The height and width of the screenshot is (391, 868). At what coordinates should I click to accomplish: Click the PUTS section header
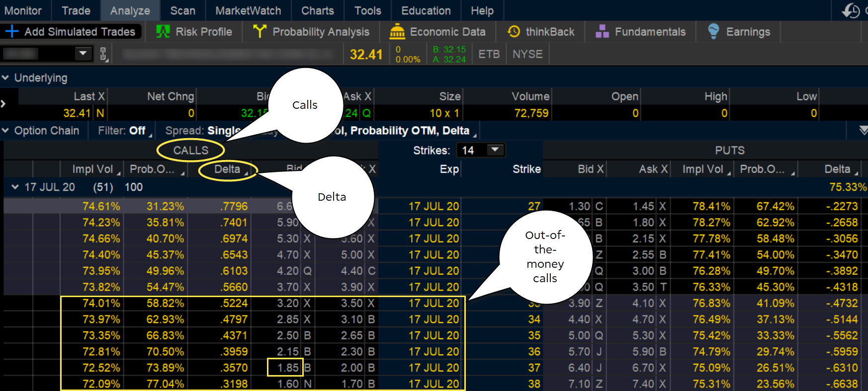tap(730, 150)
